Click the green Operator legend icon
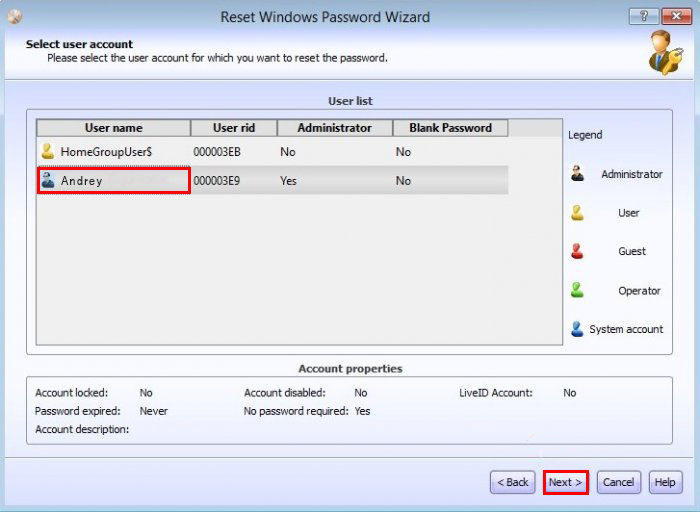The image size is (700, 512). 577,290
